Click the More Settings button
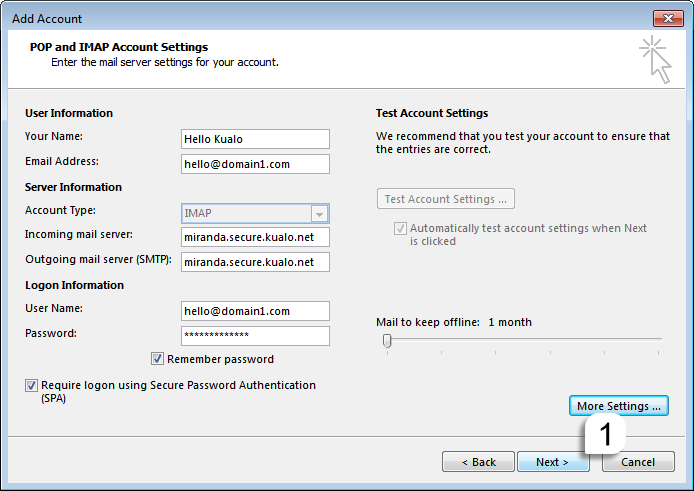Viewport: 694px width, 491px height. [x=618, y=406]
